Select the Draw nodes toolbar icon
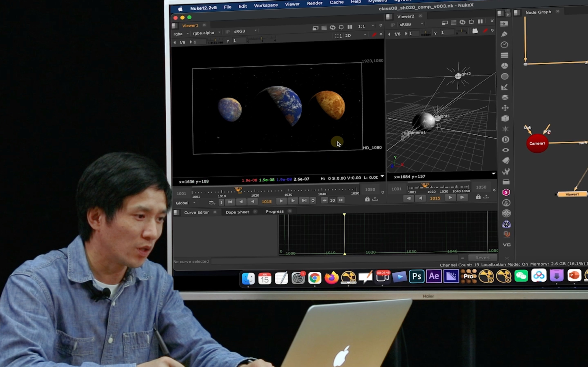This screenshot has width=588, height=367. tap(504, 34)
